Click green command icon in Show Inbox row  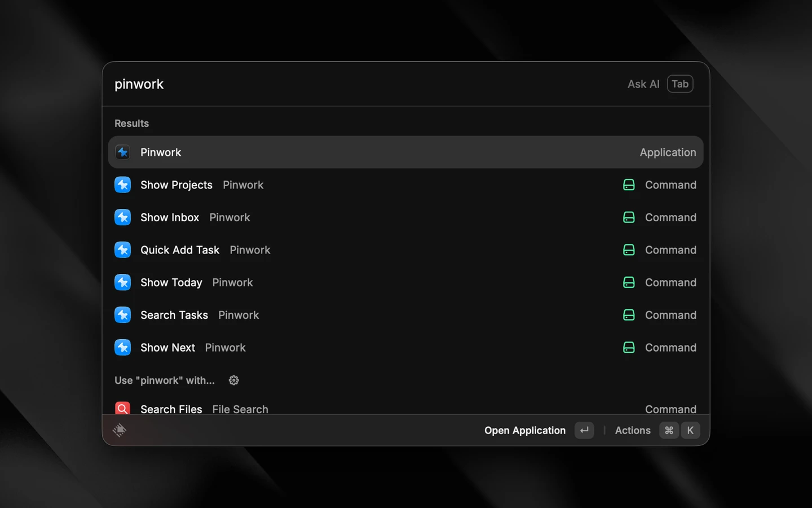coord(629,217)
